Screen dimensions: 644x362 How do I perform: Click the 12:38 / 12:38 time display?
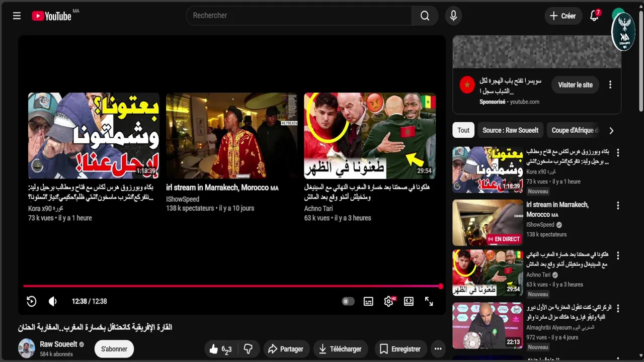tap(89, 301)
